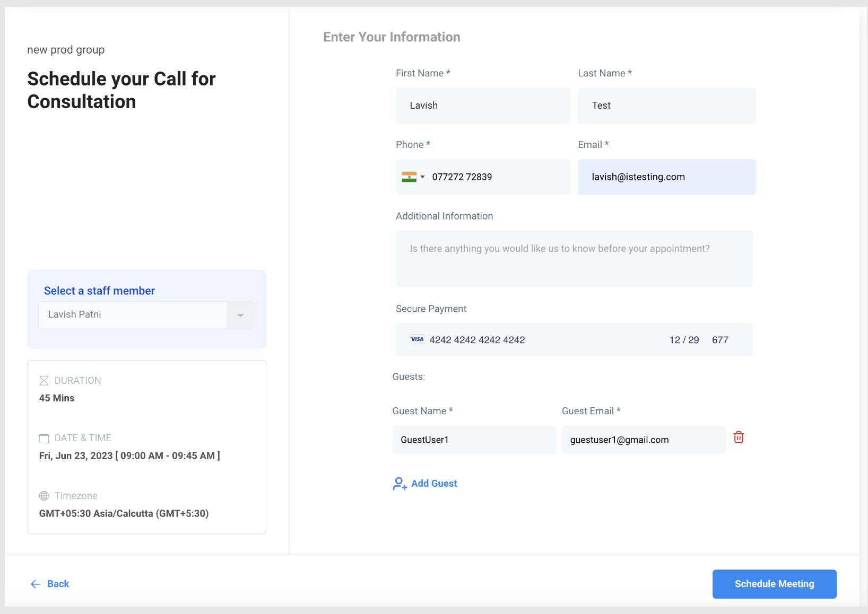Click the Add Guest link
Image resolution: width=868 pixels, height=614 pixels.
point(434,484)
